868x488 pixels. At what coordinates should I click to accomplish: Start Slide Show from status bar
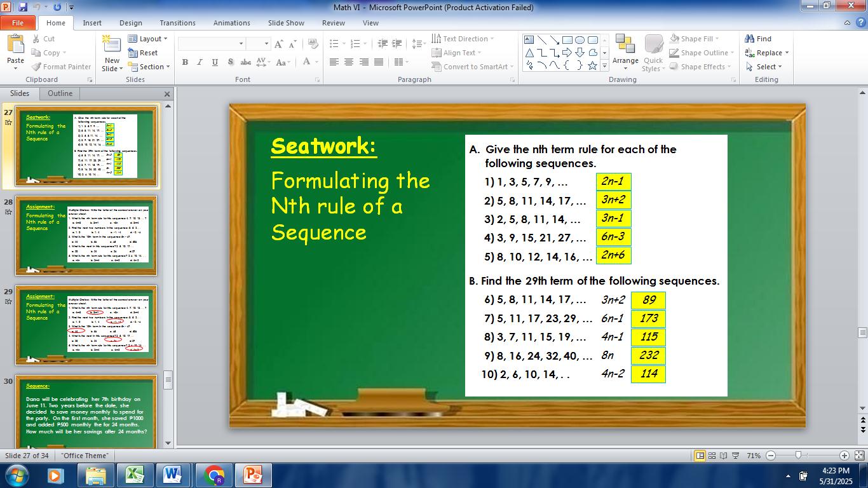pos(736,456)
